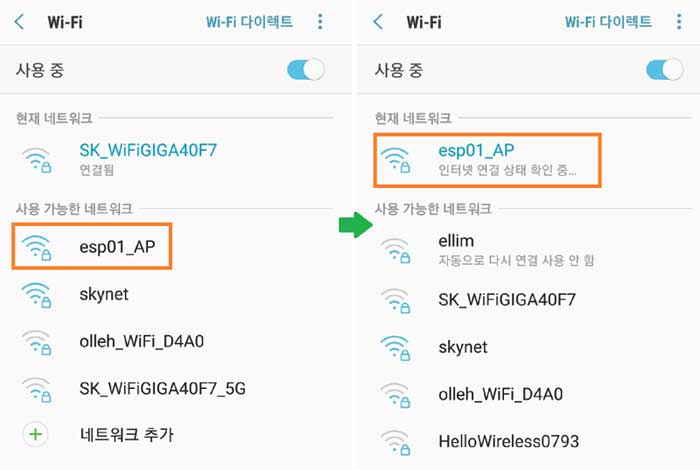Viewport: 700px width, 470px height.
Task: Select skynet network in left list
Action: (x=174, y=295)
